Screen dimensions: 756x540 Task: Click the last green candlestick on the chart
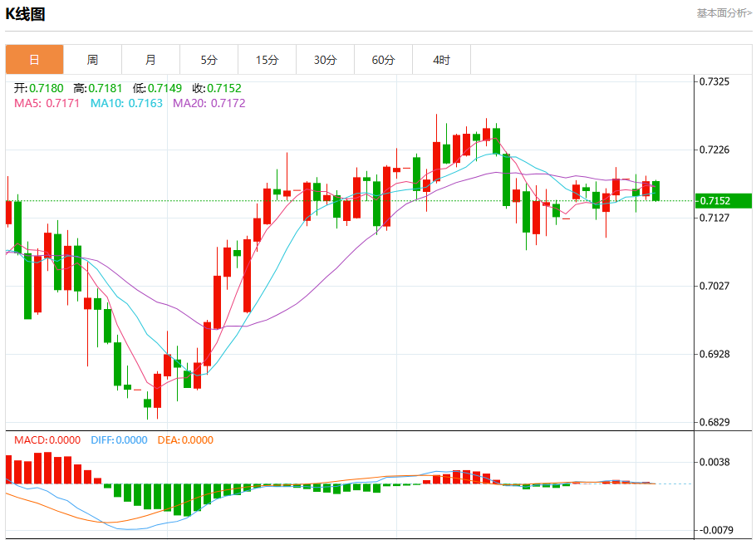pos(655,191)
